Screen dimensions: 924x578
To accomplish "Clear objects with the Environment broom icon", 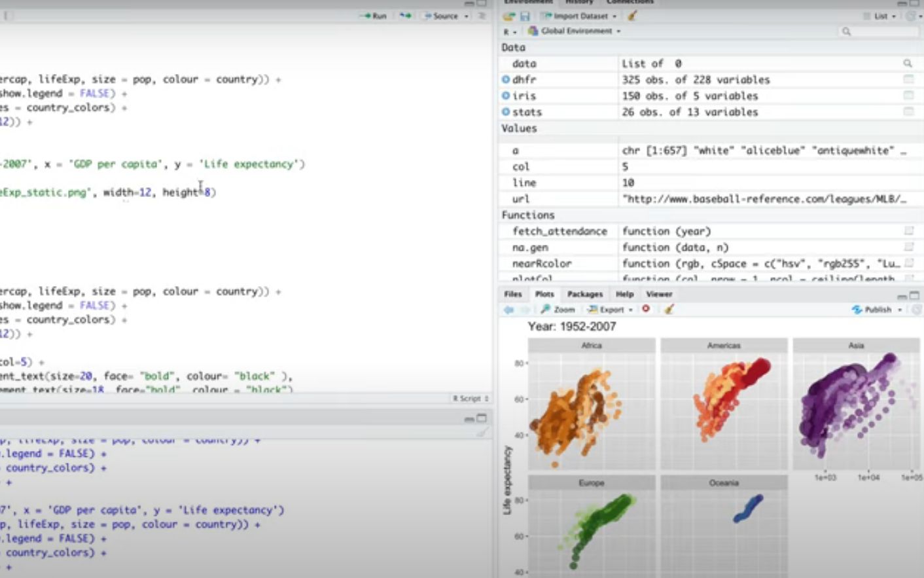I will 630,16.
